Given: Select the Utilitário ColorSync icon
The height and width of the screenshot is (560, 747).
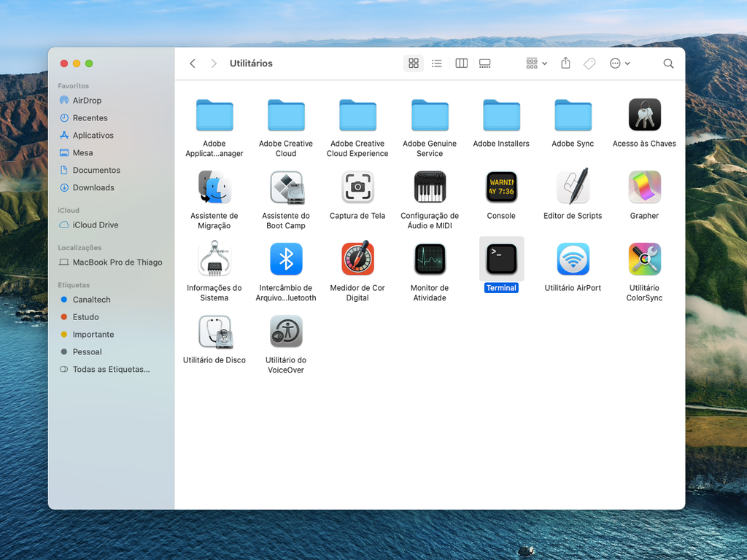Looking at the screenshot, I should 644,259.
